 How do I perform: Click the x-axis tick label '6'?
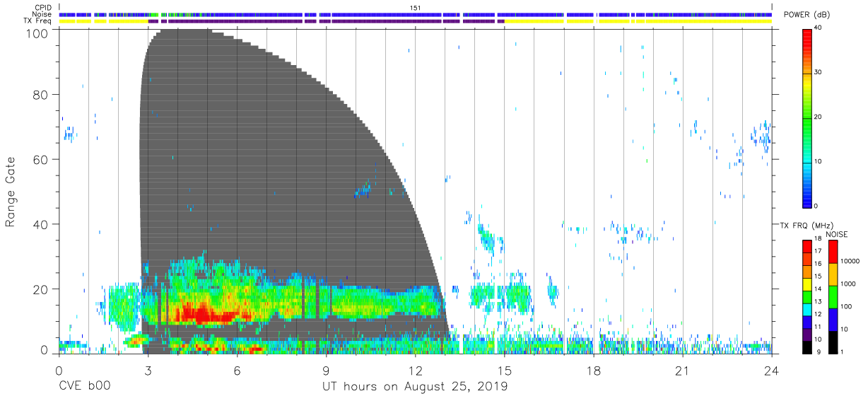click(x=237, y=370)
